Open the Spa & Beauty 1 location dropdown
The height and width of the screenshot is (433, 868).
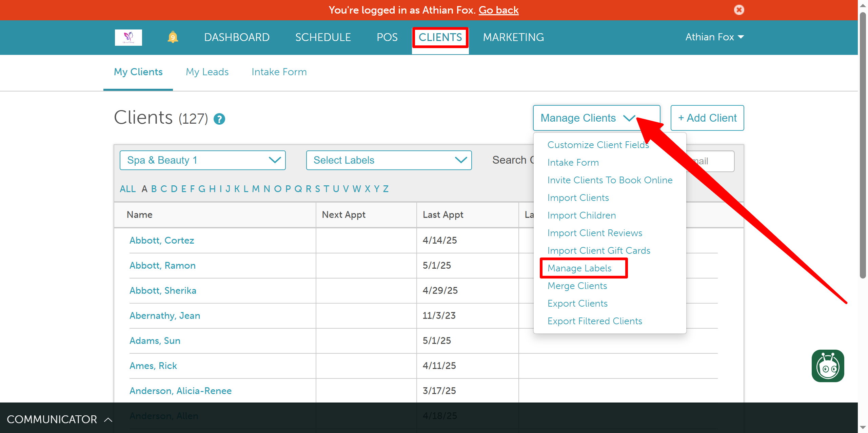[202, 160]
